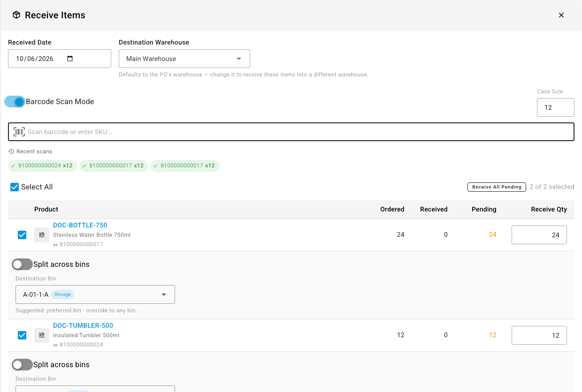Screen dimensions: 582x392
Task: Uncheck the DOC-TUMBLER-500 row checkbox
Action: click(22, 335)
